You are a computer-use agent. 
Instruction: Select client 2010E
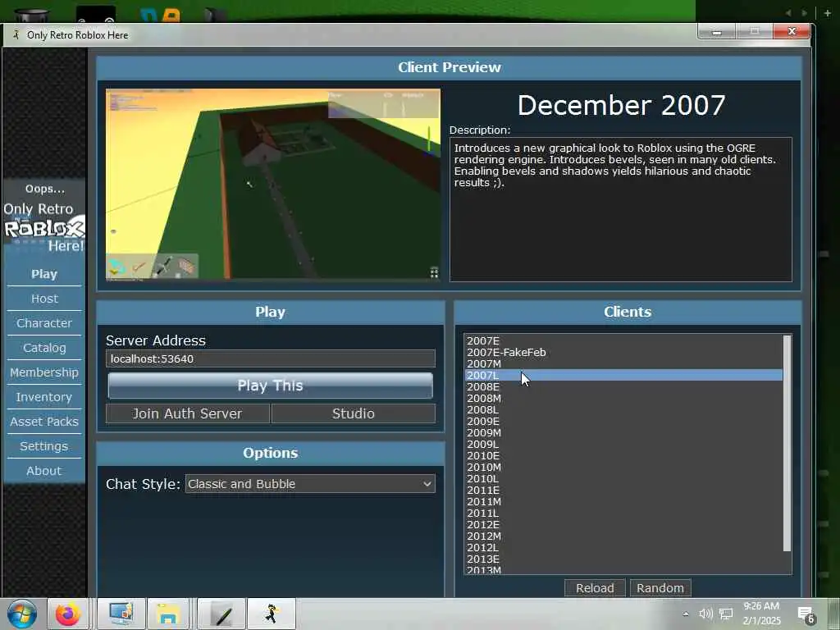[x=623, y=455]
